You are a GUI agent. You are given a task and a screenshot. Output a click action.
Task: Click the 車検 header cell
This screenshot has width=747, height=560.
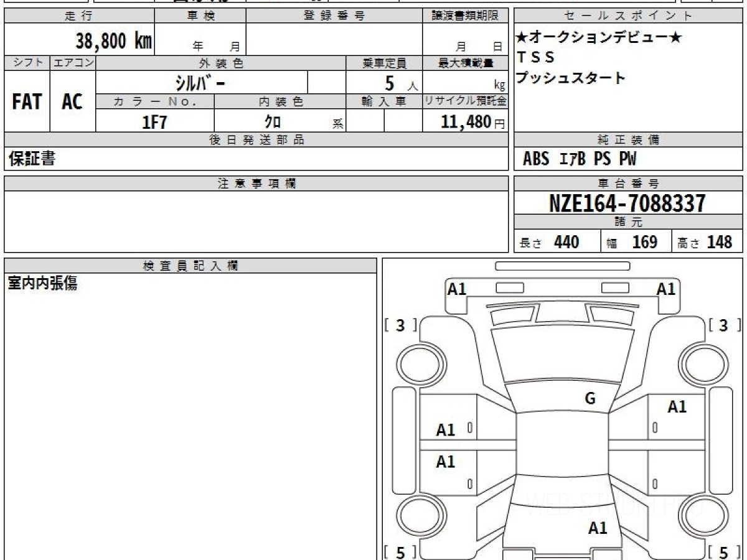click(200, 16)
